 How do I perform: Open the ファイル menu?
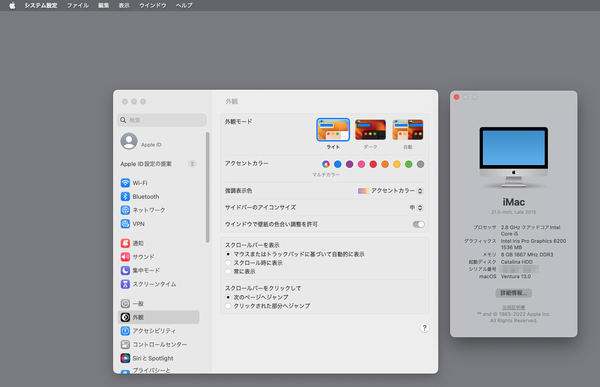pos(78,5)
